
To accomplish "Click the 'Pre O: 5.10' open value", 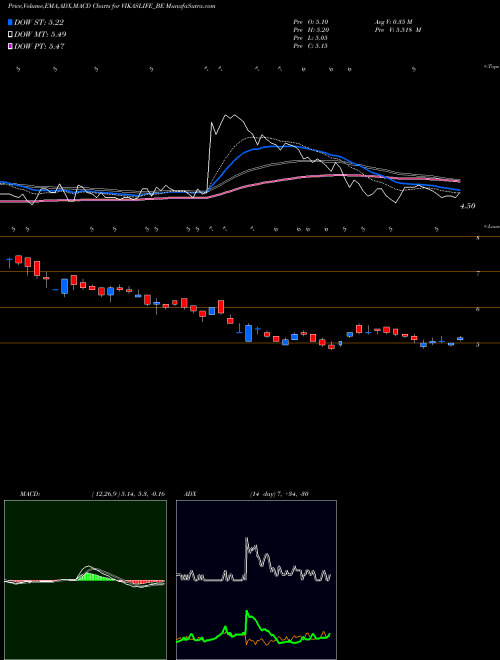I will pyautogui.click(x=311, y=22).
